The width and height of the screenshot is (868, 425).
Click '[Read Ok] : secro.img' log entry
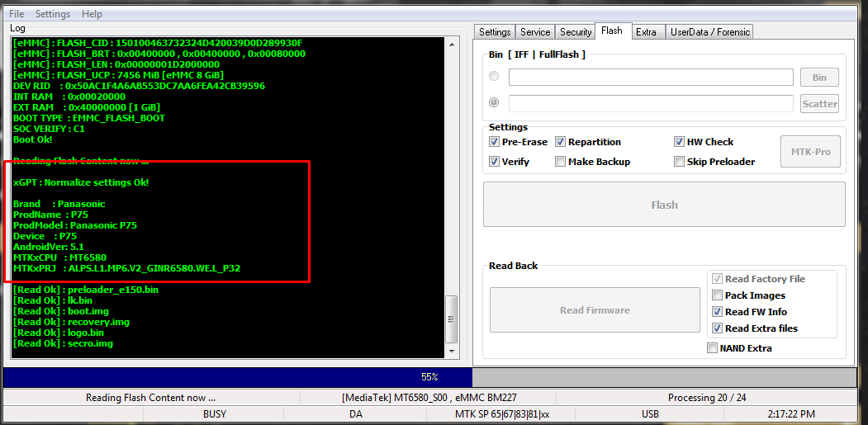pos(63,343)
